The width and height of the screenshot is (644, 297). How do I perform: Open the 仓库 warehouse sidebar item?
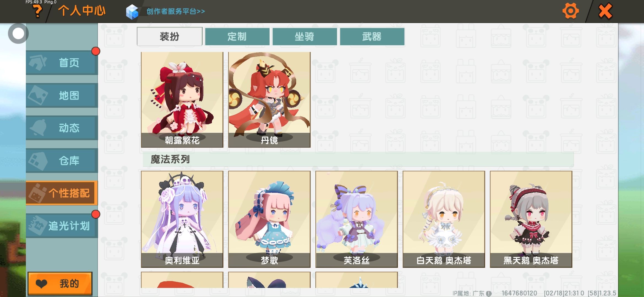[62, 161]
